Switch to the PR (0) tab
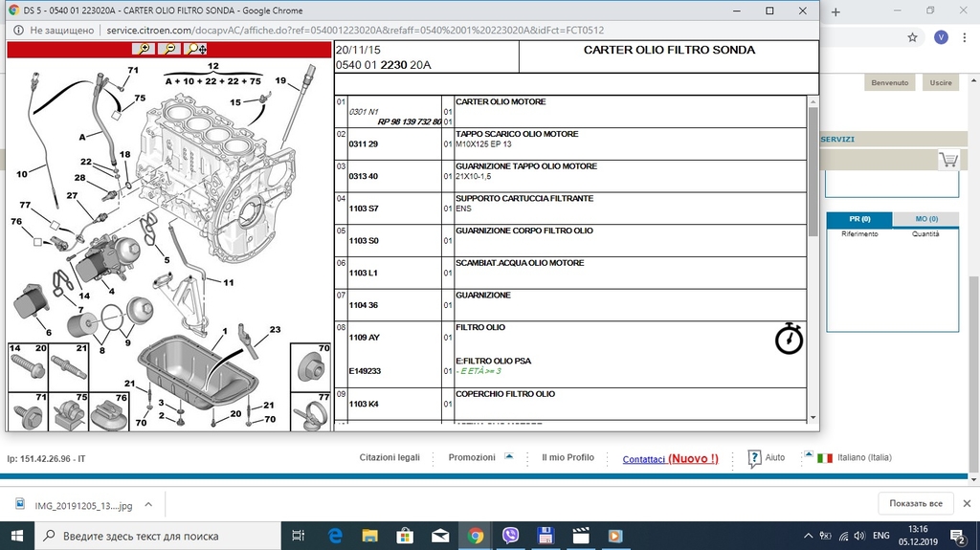 tap(859, 219)
